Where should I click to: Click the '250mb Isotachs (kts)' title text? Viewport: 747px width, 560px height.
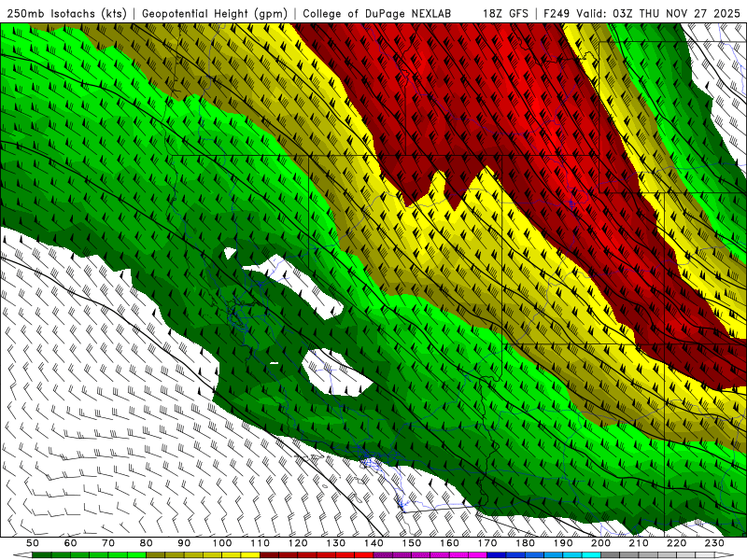click(67, 13)
